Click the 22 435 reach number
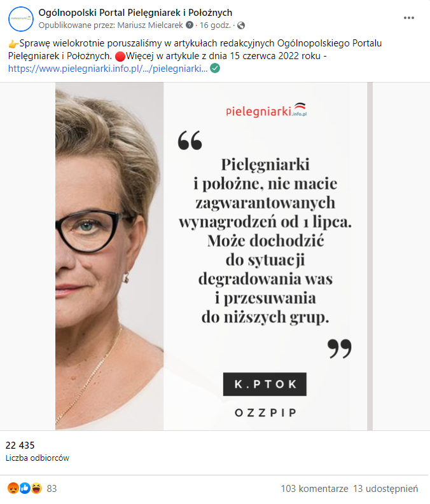This screenshot has height=504, width=430. (x=20, y=445)
